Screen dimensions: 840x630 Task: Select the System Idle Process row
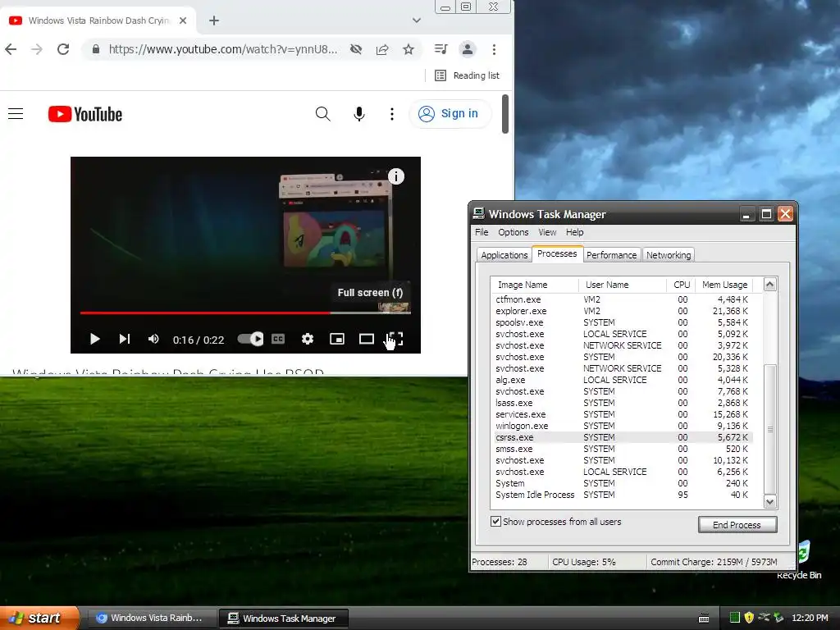(622, 495)
